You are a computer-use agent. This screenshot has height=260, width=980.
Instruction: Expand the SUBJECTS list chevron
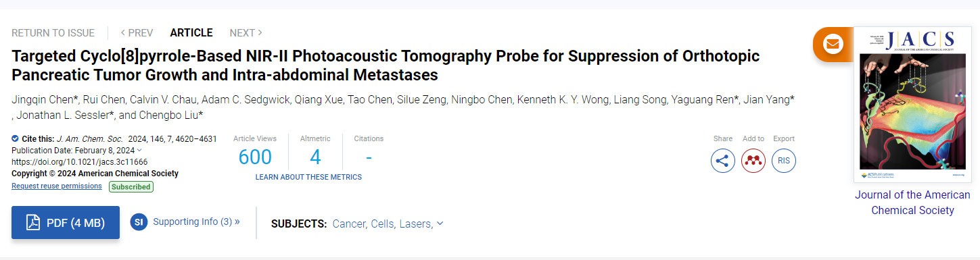click(x=440, y=224)
